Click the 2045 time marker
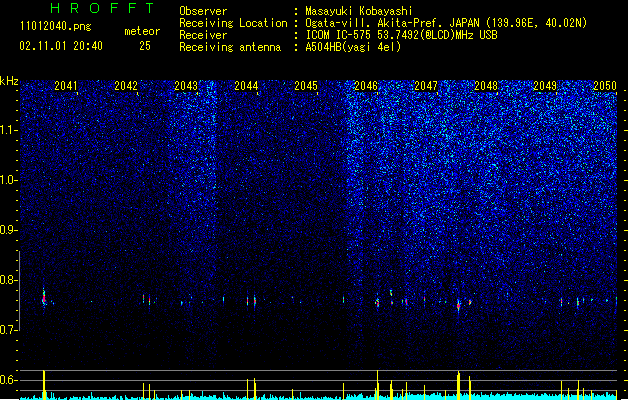The height and width of the screenshot is (400, 629). point(306,85)
